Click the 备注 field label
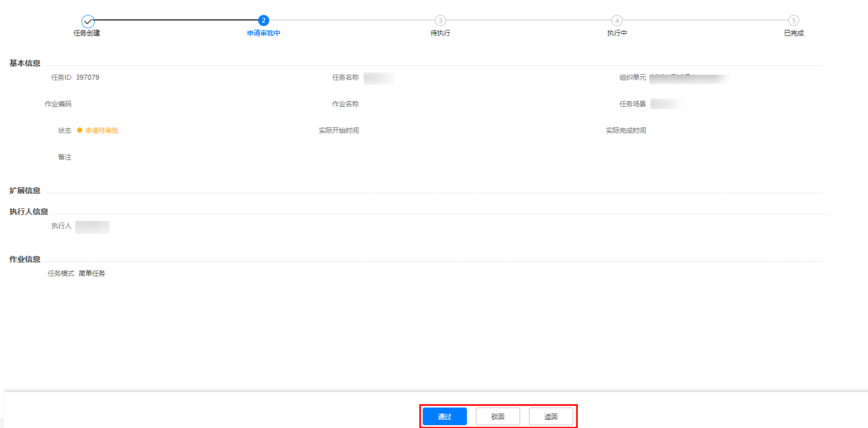The width and height of the screenshot is (868, 428). tap(65, 157)
